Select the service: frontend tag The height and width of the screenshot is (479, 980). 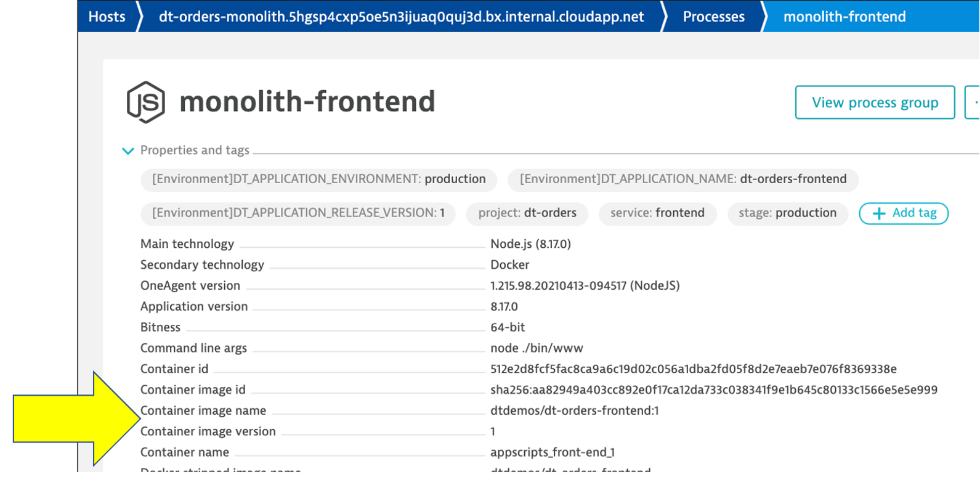[657, 213]
